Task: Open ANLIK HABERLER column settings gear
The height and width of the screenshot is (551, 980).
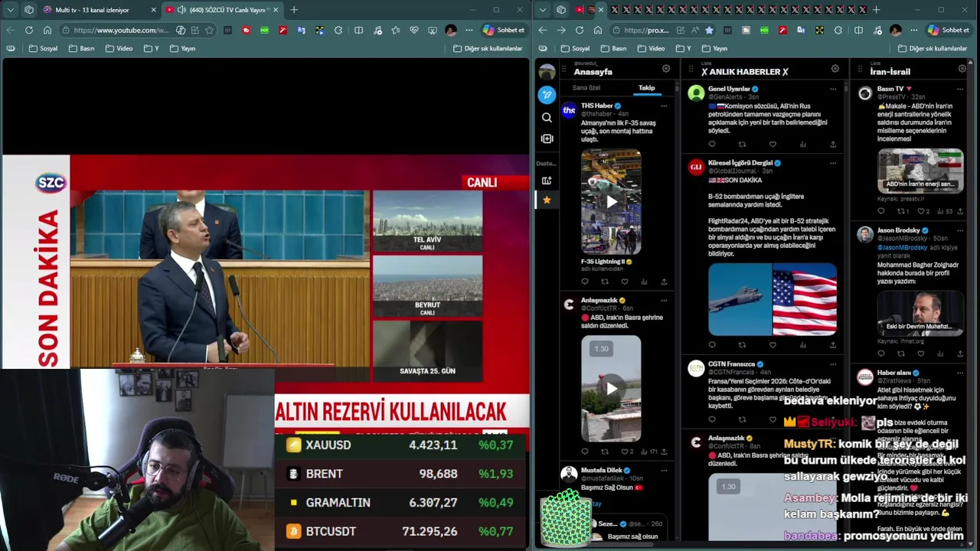Action: tap(835, 69)
